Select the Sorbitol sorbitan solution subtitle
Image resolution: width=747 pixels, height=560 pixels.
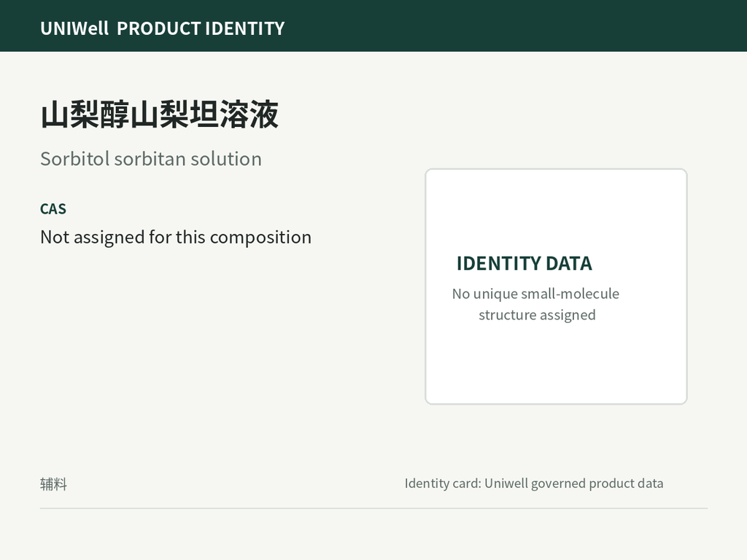151,159
